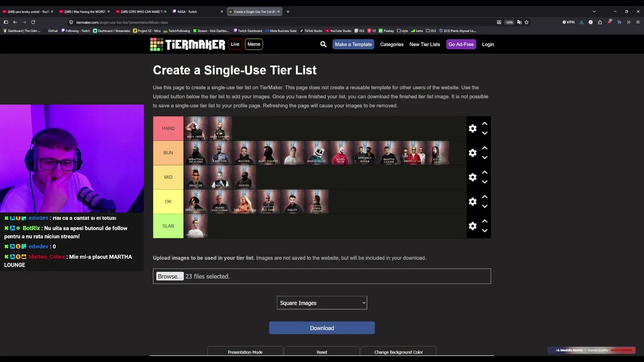Bookmark this page with the star icon
This screenshot has width=644, height=362.
click(526, 22)
